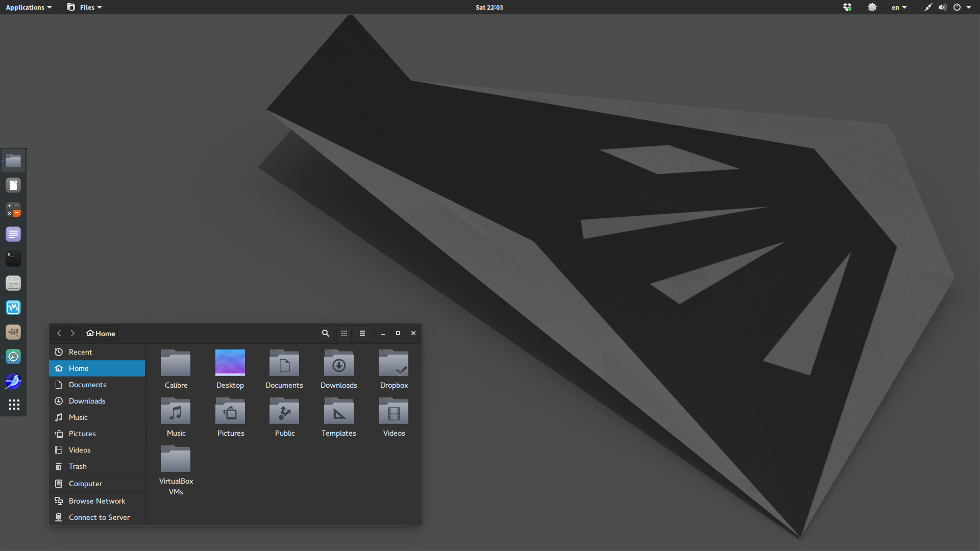The width and height of the screenshot is (980, 551).
Task: Open the Files hamburger menu
Action: coord(362,333)
